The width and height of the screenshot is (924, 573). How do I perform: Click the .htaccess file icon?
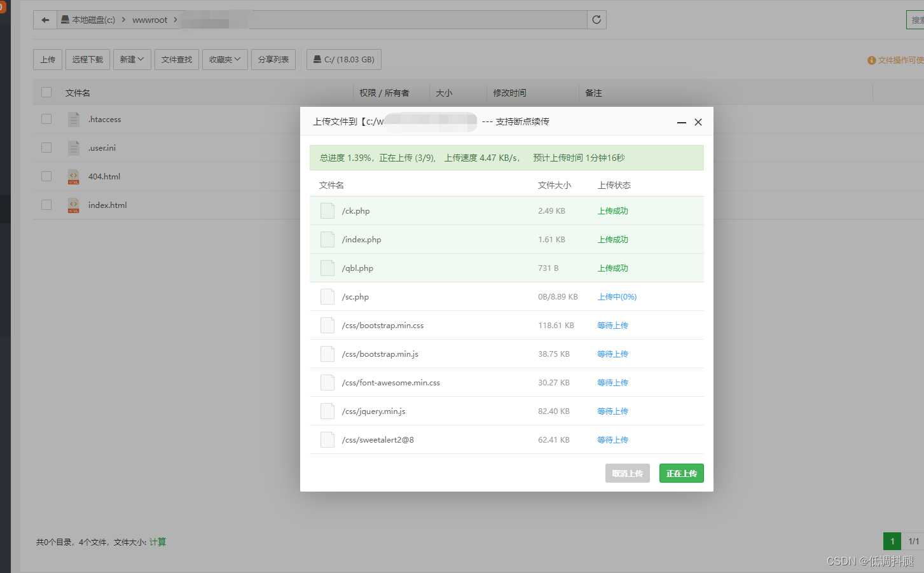point(74,119)
